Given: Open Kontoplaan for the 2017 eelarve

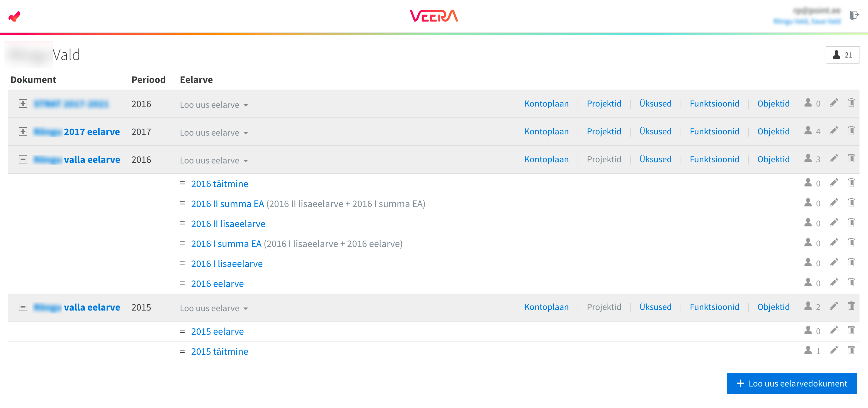Looking at the screenshot, I should tap(546, 131).
